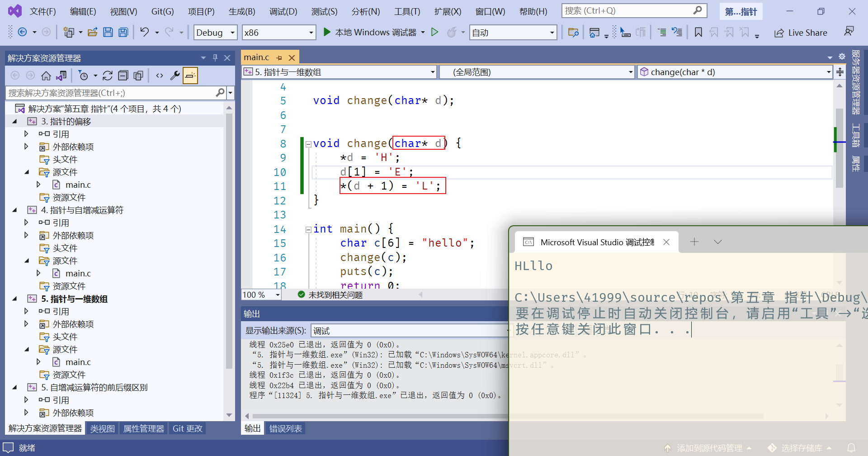
Task: Click 添加到源代码管理 in status bar
Action: tap(708, 448)
